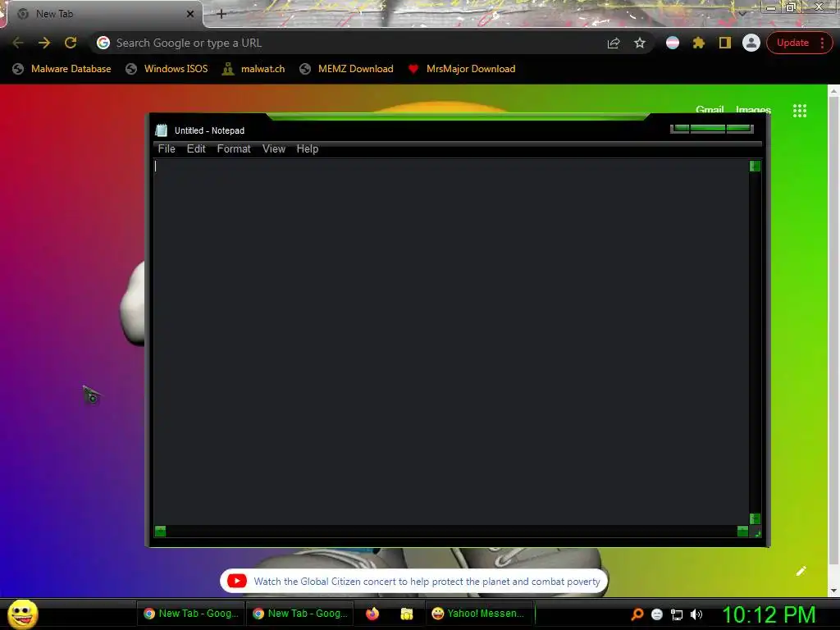The height and width of the screenshot is (630, 840).
Task: Click the round striped extension icon
Action: click(673, 43)
